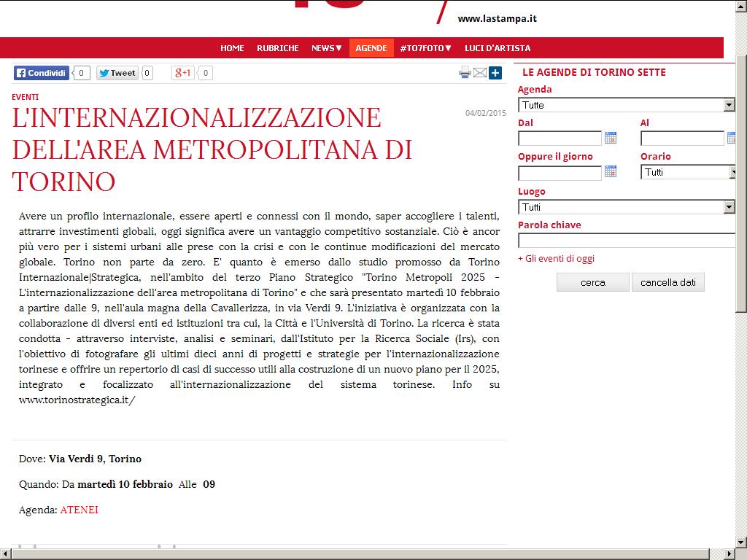Focus the Al date input field
This screenshot has width=747, height=560.
click(x=682, y=138)
